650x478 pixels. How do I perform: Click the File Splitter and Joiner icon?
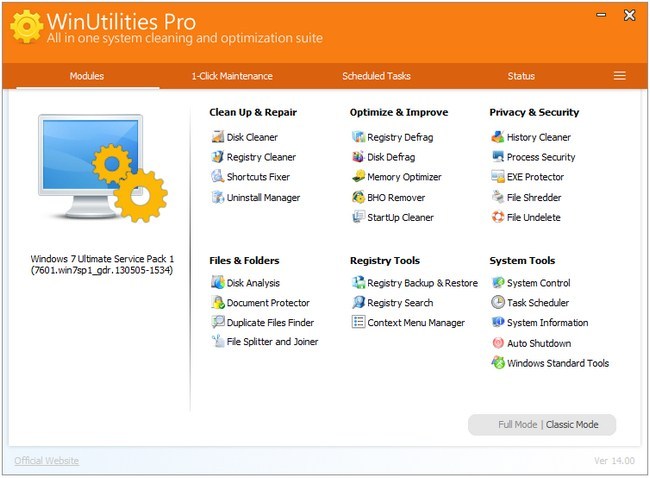pos(218,341)
